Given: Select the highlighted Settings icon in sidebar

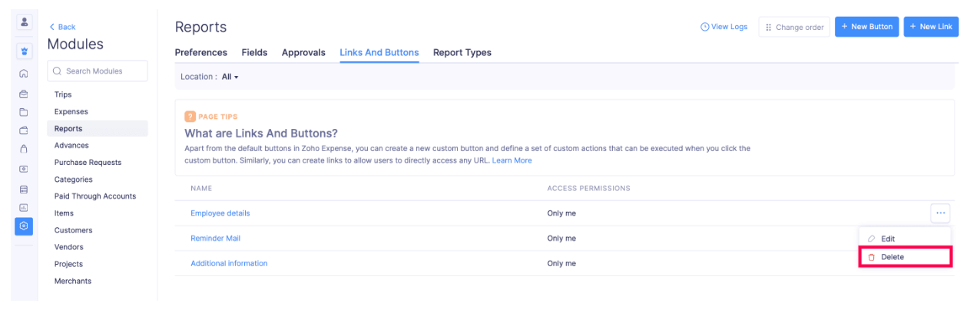Looking at the screenshot, I should click(x=25, y=226).
